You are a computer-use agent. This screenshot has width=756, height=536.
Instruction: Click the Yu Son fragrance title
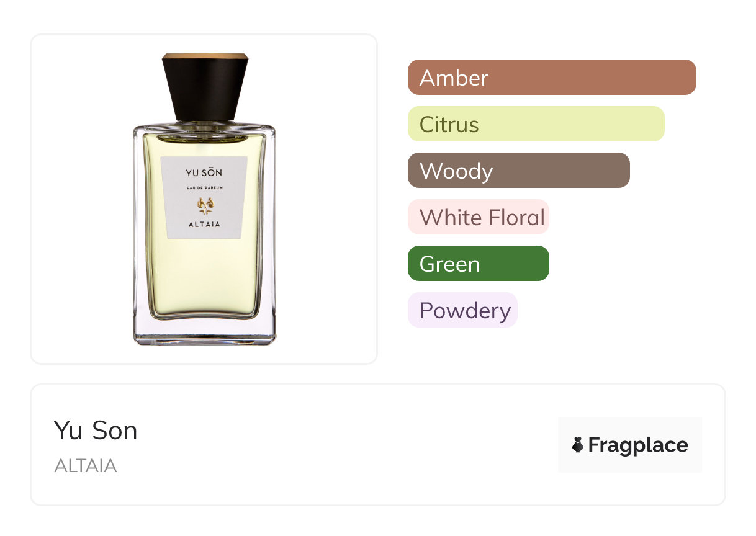[x=96, y=431]
